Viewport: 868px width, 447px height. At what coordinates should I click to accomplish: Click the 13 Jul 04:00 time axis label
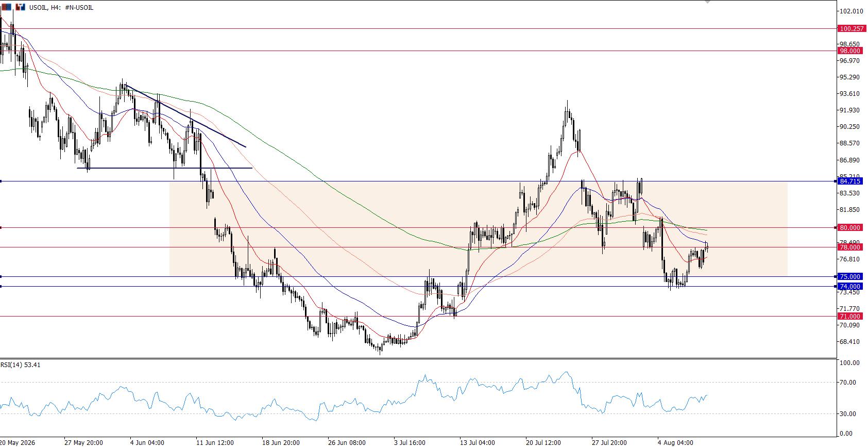coord(477,442)
